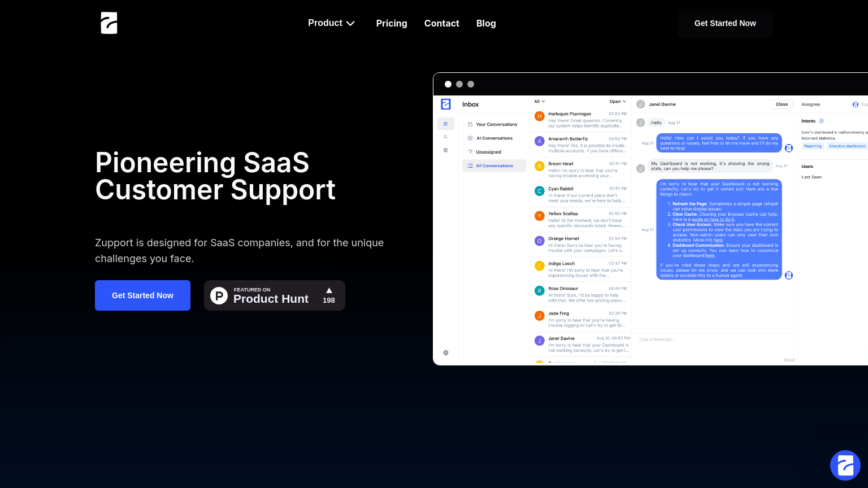
Task: Go to the Pricing page
Action: point(392,23)
